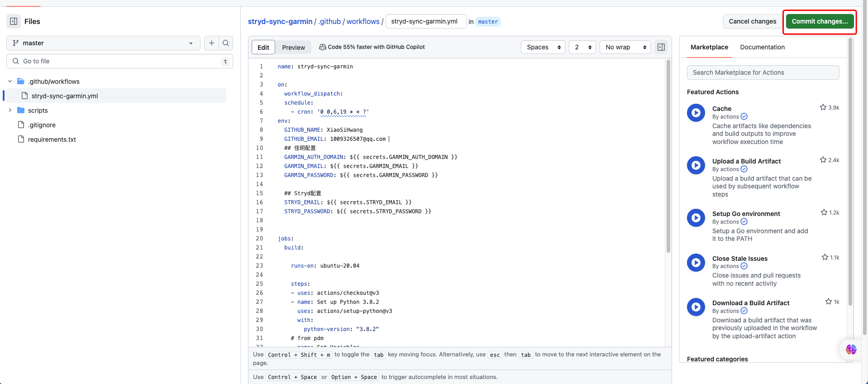Open the Documentation tab
868x384 pixels.
pos(762,47)
